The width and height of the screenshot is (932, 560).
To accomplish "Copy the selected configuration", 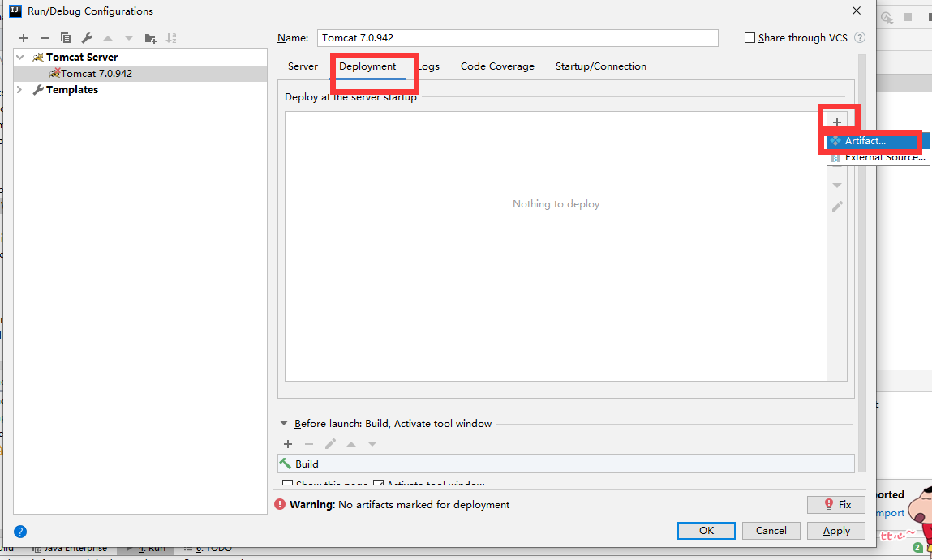I will (66, 38).
